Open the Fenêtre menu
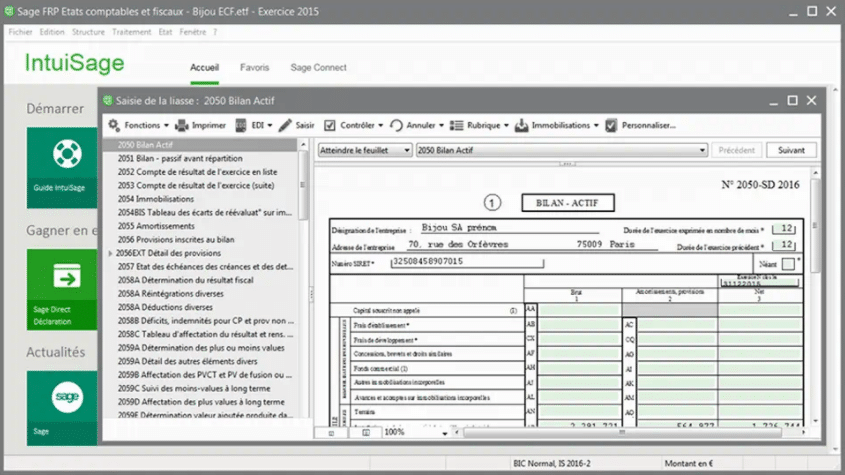The height and width of the screenshot is (475, 845). 192,32
